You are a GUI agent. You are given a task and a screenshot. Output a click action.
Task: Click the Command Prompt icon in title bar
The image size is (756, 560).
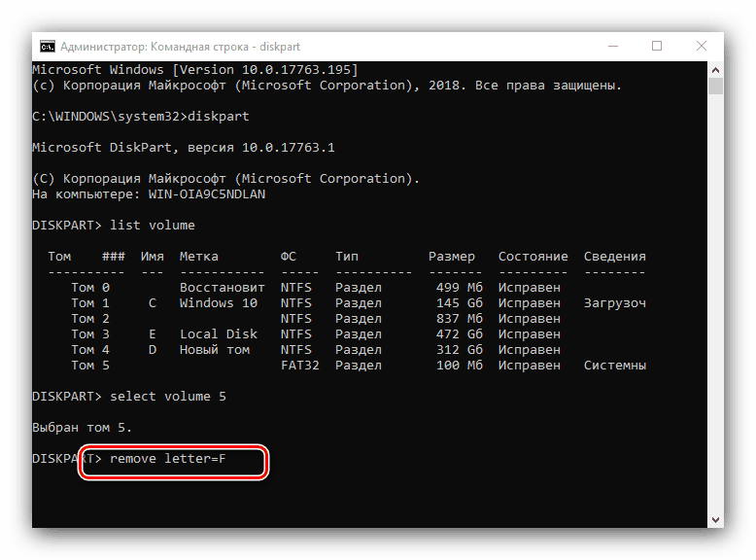click(x=47, y=46)
